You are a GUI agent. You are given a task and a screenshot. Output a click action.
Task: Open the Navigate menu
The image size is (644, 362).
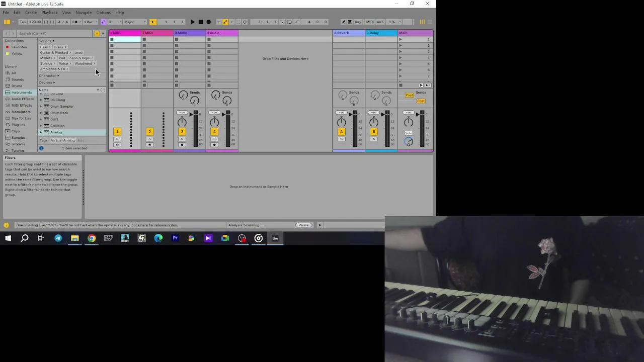click(x=84, y=13)
